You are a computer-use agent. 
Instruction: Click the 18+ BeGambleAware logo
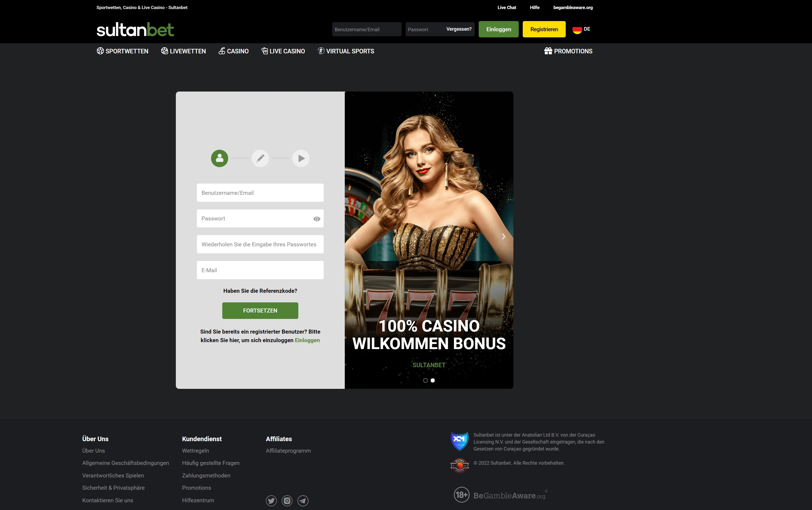500,495
